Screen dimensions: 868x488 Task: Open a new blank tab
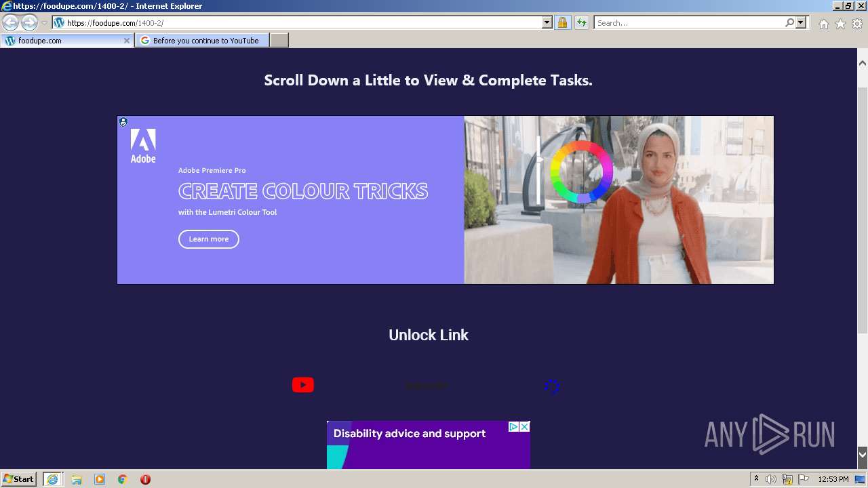(x=279, y=41)
